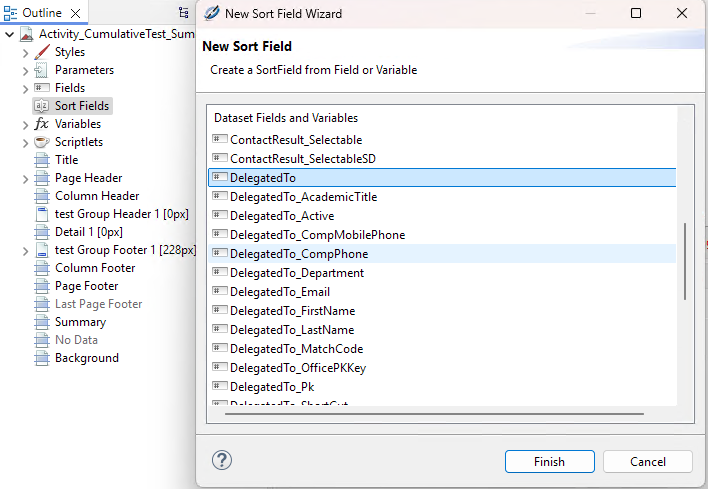Viewport: 708px width, 489px height.
Task: Cancel the New Sort Field wizard
Action: (x=647, y=461)
